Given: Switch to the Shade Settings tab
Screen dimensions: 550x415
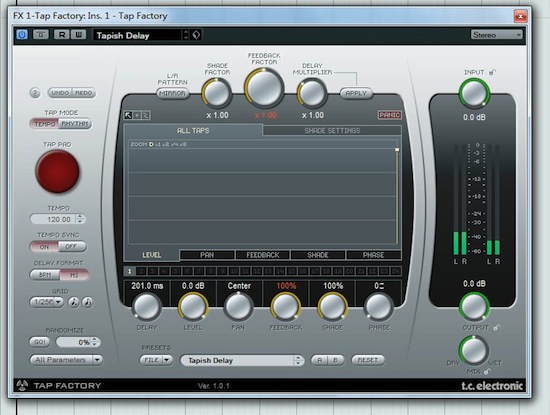Looking at the screenshot, I should pyautogui.click(x=332, y=131).
